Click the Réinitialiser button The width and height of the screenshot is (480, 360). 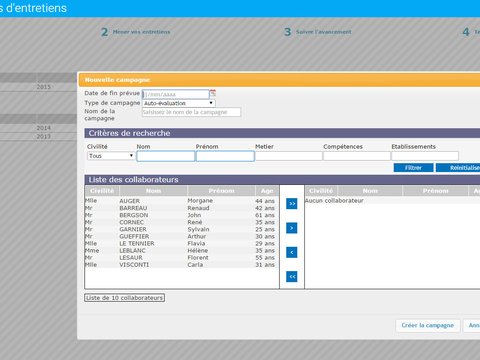pyautogui.click(x=458, y=168)
